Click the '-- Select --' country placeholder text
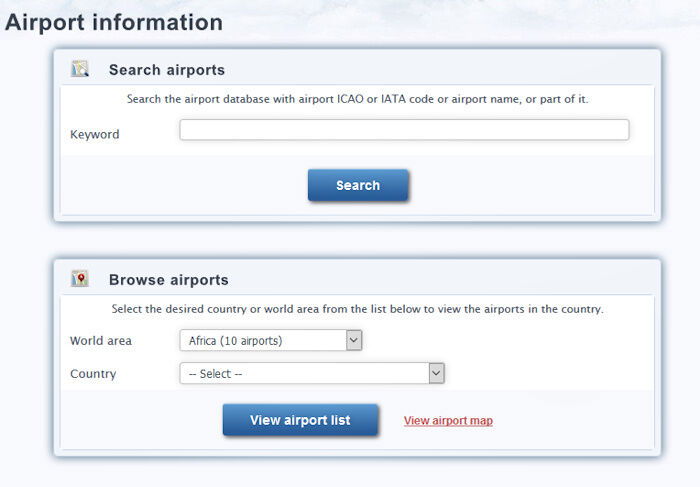 tap(216, 374)
